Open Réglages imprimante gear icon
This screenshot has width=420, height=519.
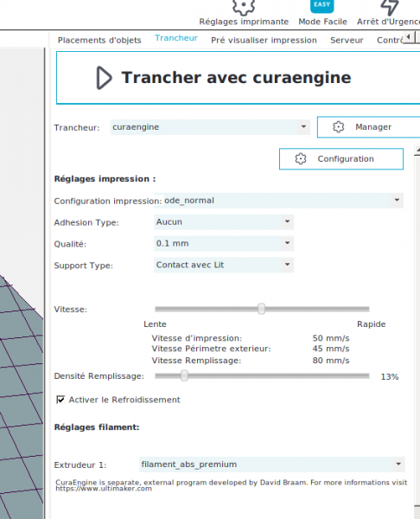[244, 7]
